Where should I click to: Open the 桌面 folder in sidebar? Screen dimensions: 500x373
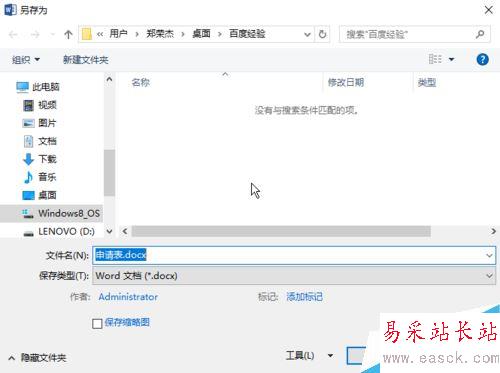click(x=39, y=195)
